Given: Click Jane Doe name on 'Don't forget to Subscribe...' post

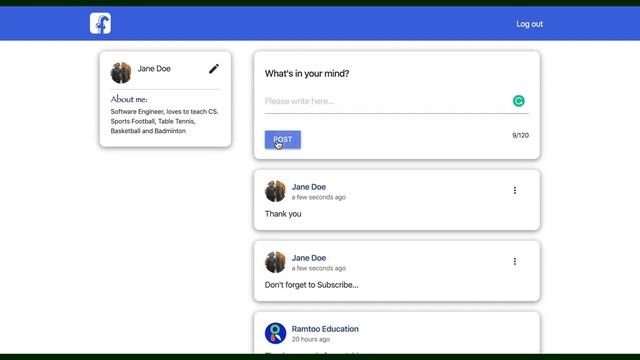Looking at the screenshot, I should tap(309, 258).
